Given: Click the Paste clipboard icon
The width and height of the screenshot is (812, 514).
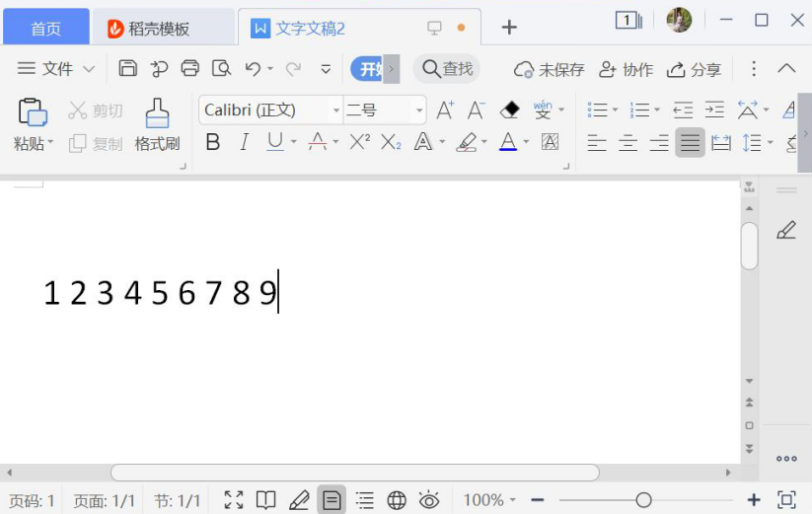Looking at the screenshot, I should click(x=33, y=111).
